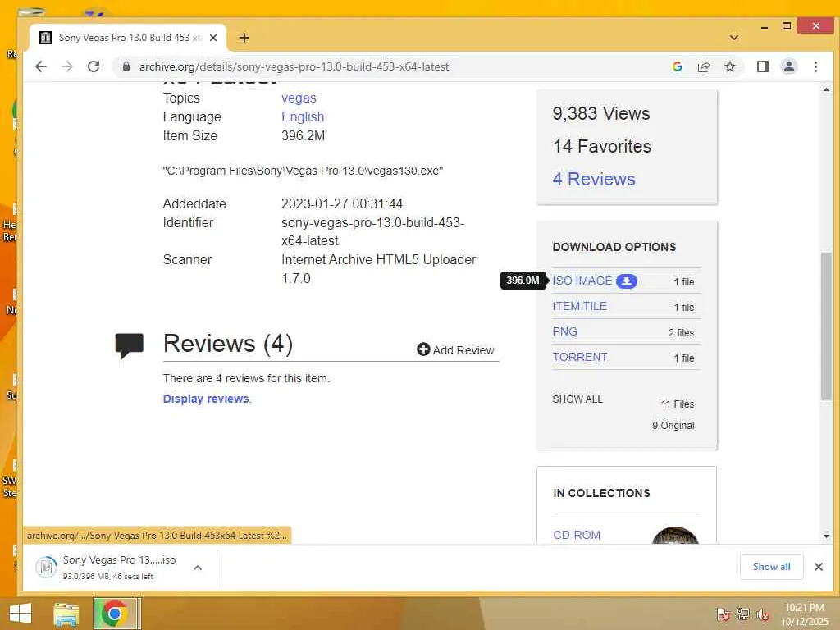
Task: Click the 396.2M item size value
Action: pos(304,135)
